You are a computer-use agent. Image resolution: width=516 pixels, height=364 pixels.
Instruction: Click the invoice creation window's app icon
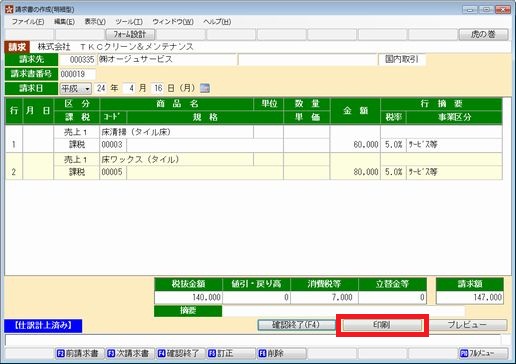coord(9,9)
